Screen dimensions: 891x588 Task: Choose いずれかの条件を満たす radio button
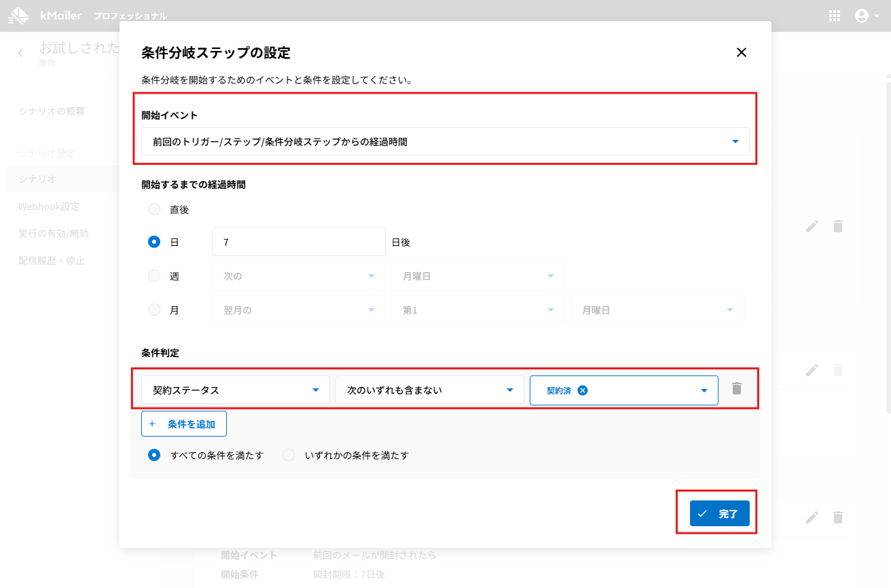[289, 456]
